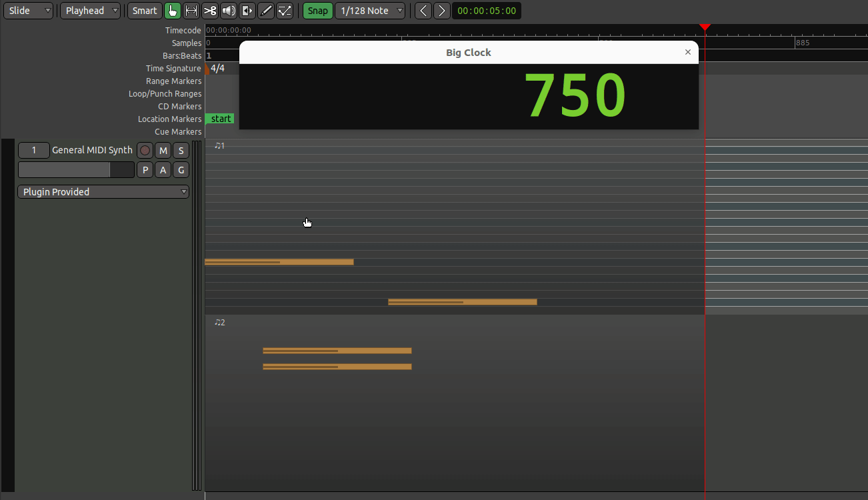Expand the Plugin Provided dropdown

103,192
